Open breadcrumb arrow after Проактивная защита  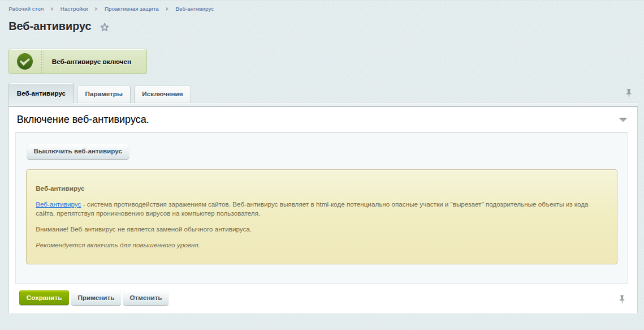coord(168,9)
